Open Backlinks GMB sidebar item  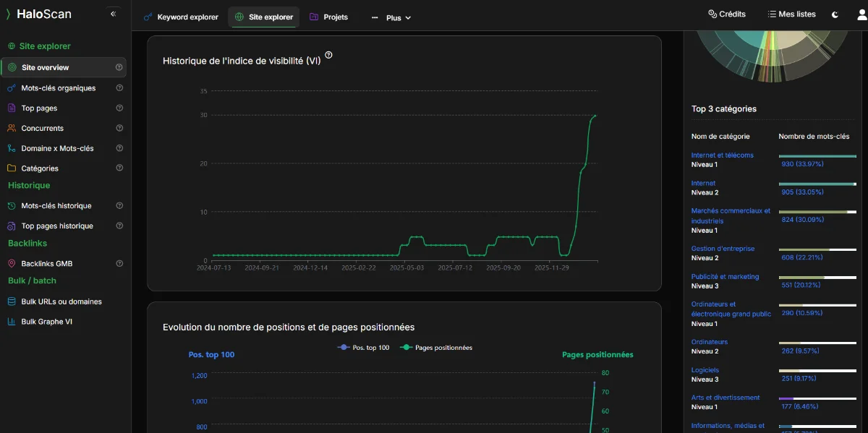click(46, 264)
